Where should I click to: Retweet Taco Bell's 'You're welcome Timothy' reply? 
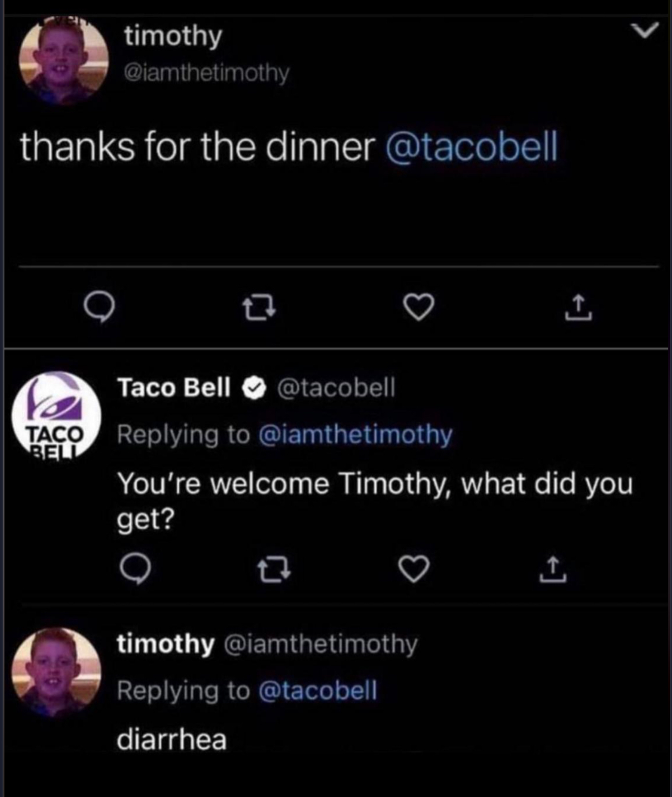tap(274, 570)
